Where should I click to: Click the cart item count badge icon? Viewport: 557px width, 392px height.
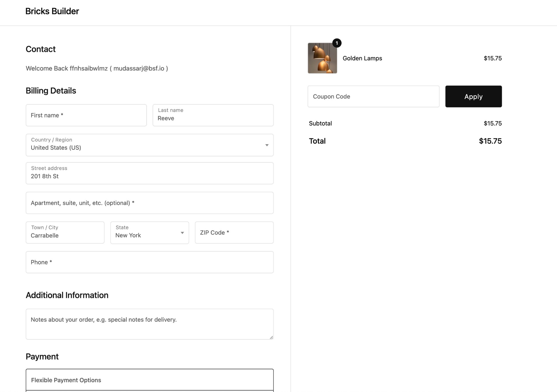(336, 43)
